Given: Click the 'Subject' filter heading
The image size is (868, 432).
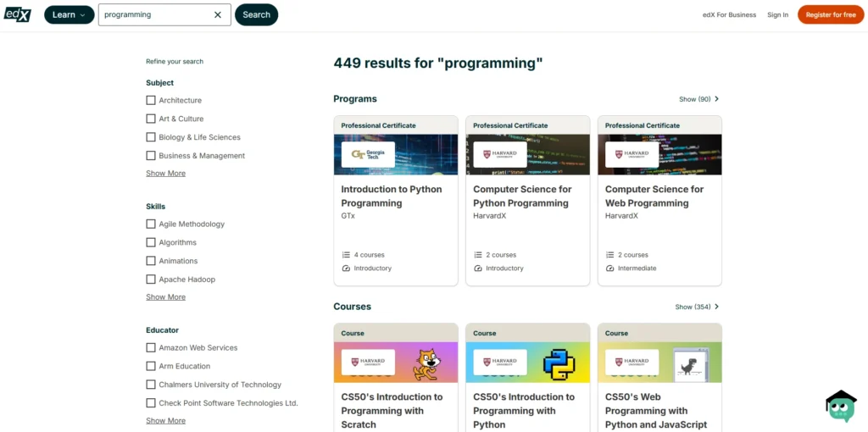Looking at the screenshot, I should tap(159, 83).
